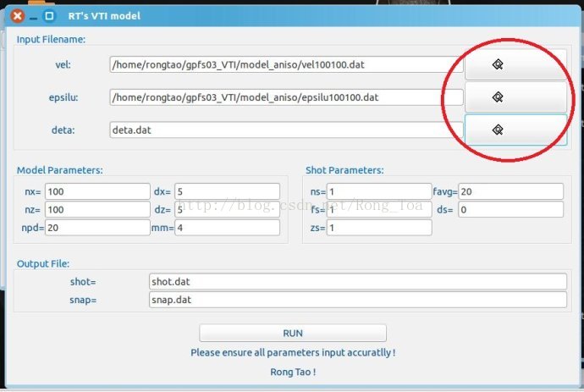Focus the snap= output file field
The height and width of the screenshot is (392, 584).
(x=358, y=300)
